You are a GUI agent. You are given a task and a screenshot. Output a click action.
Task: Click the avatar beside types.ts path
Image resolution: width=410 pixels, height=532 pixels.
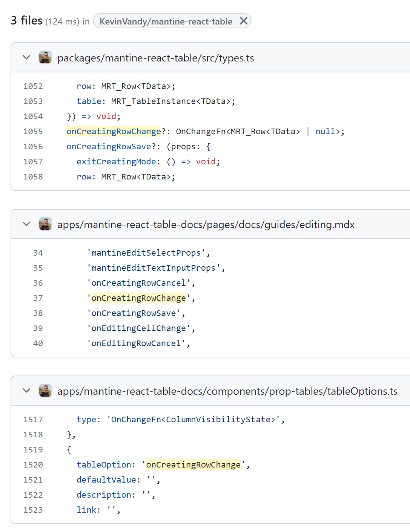click(x=45, y=58)
